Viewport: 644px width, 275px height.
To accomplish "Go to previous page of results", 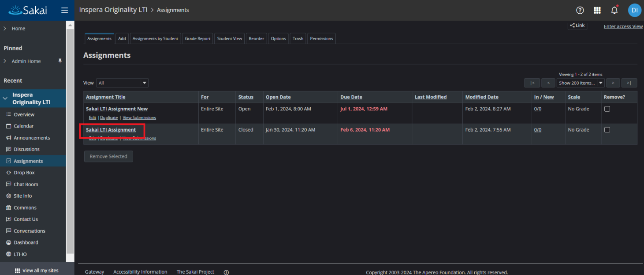I will 548,83.
